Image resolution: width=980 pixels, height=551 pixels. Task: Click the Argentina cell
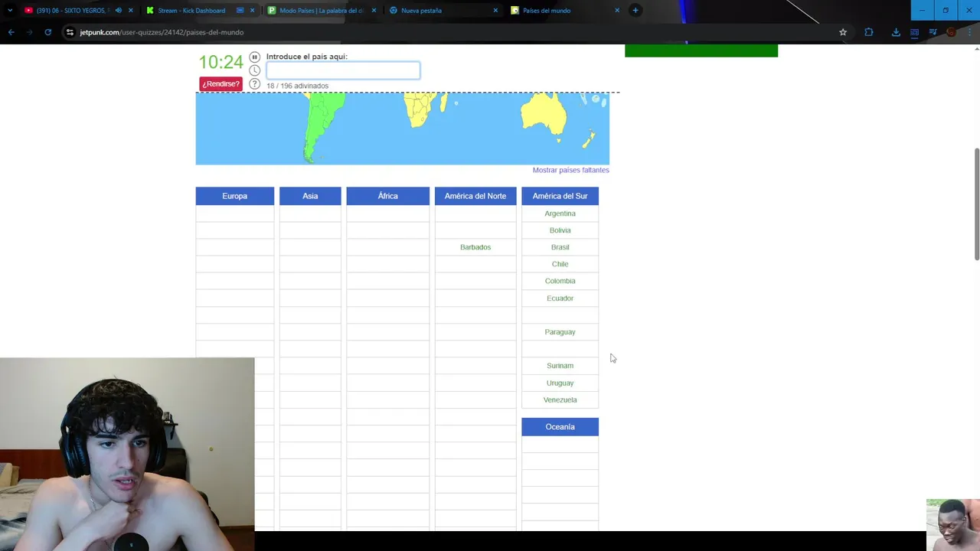pyautogui.click(x=560, y=214)
